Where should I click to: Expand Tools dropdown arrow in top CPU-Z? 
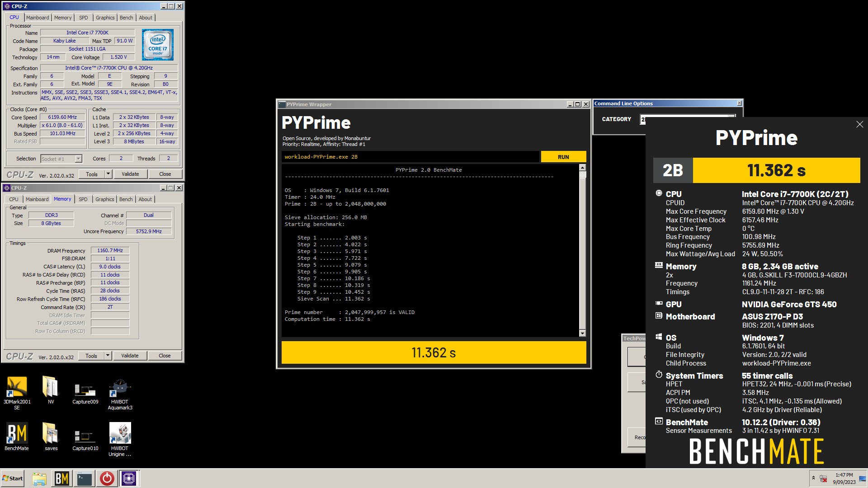point(108,174)
